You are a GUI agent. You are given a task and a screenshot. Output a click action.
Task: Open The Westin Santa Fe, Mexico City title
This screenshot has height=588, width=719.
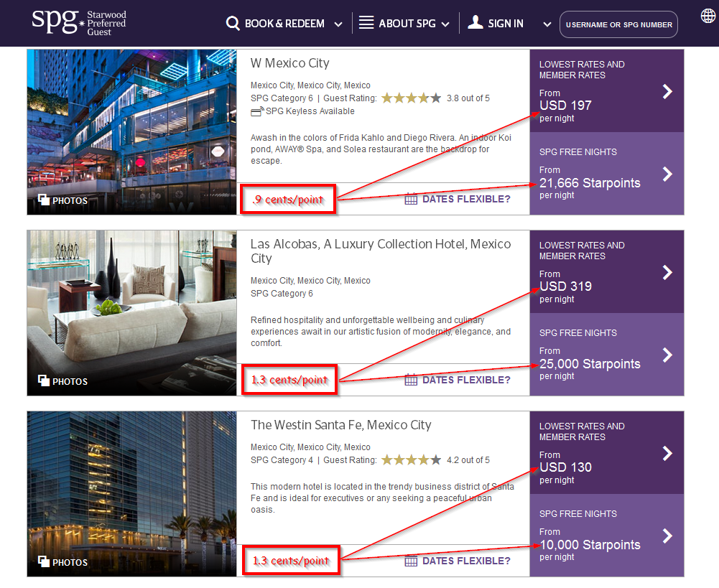[340, 425]
